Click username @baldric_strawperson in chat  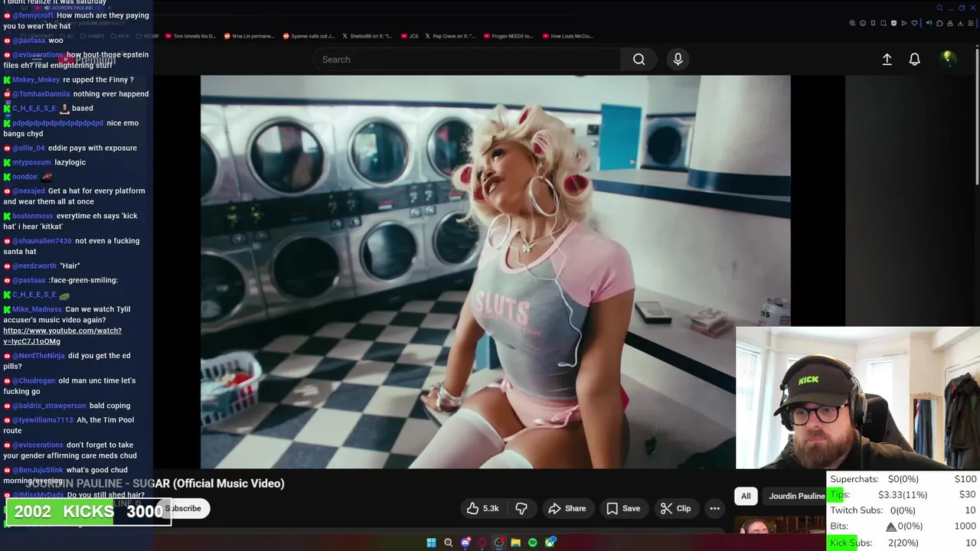coord(49,406)
